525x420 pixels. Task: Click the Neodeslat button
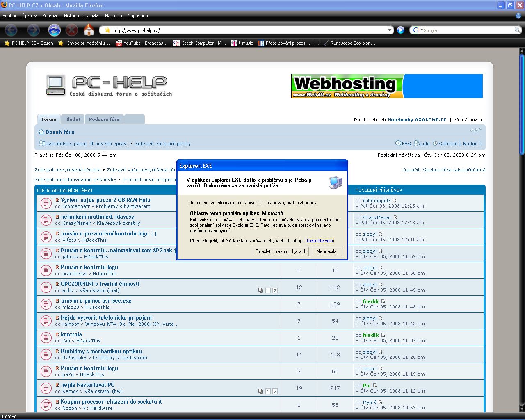pos(327,251)
